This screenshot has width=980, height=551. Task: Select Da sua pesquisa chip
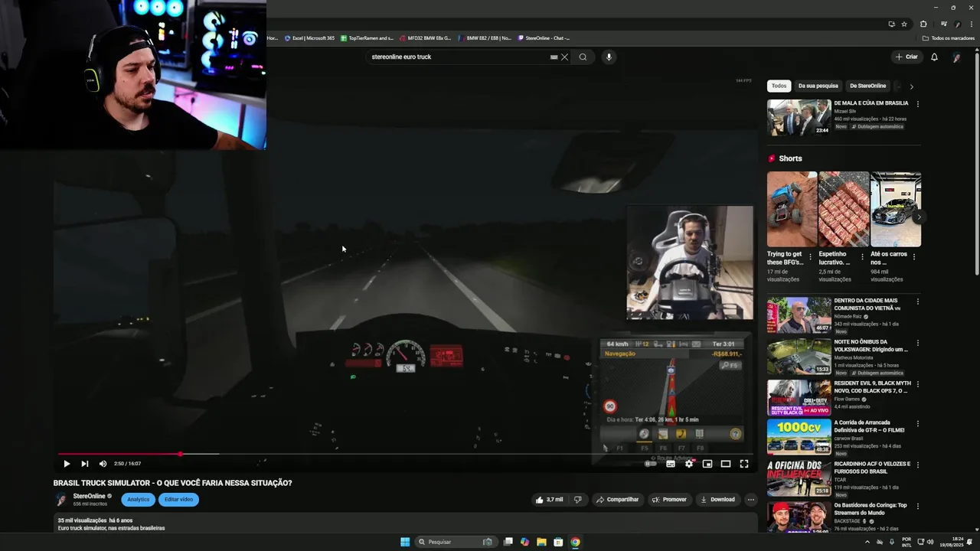tap(818, 86)
